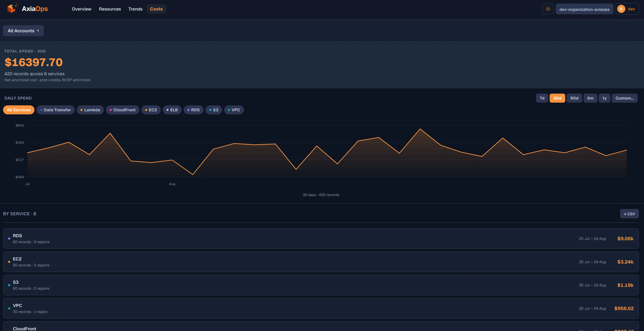Filter chart by ELB chip
The image size is (644, 331).
[172, 110]
